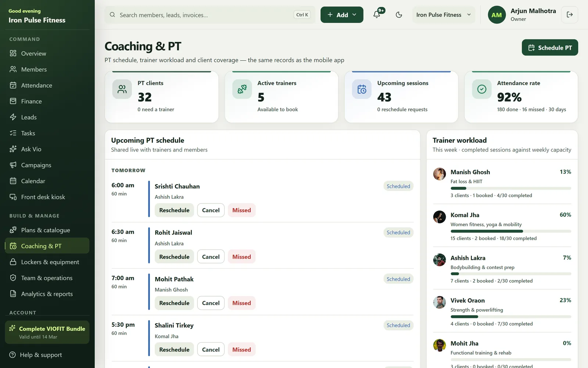The image size is (588, 368).
Task: Reschedule Srishti Chauhan's 6:00 am session
Action: coord(174,210)
